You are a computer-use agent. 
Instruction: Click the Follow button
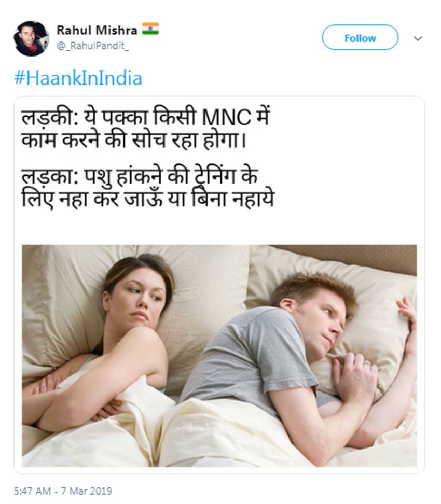(x=360, y=38)
